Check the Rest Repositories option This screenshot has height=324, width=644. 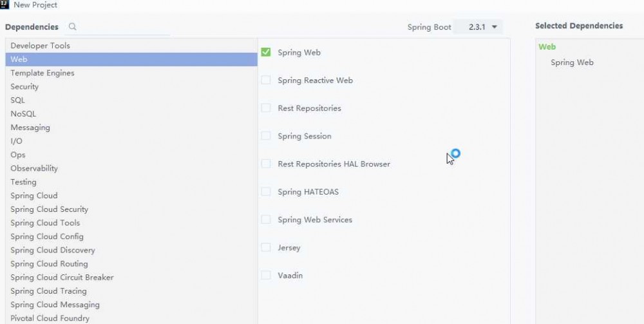point(266,108)
